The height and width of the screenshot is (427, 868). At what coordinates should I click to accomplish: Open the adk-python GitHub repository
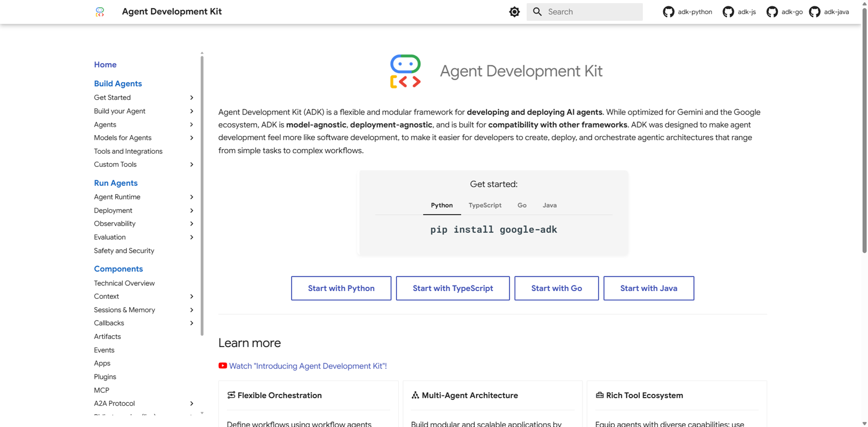687,12
